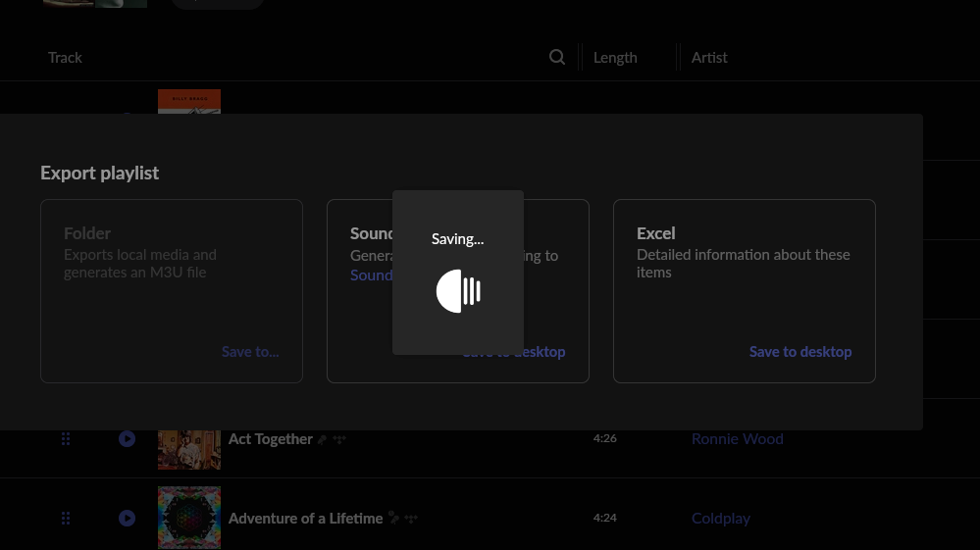Open the Adventure of a Lifetime album art
Viewport: 980px width, 550px height.
coord(188,518)
